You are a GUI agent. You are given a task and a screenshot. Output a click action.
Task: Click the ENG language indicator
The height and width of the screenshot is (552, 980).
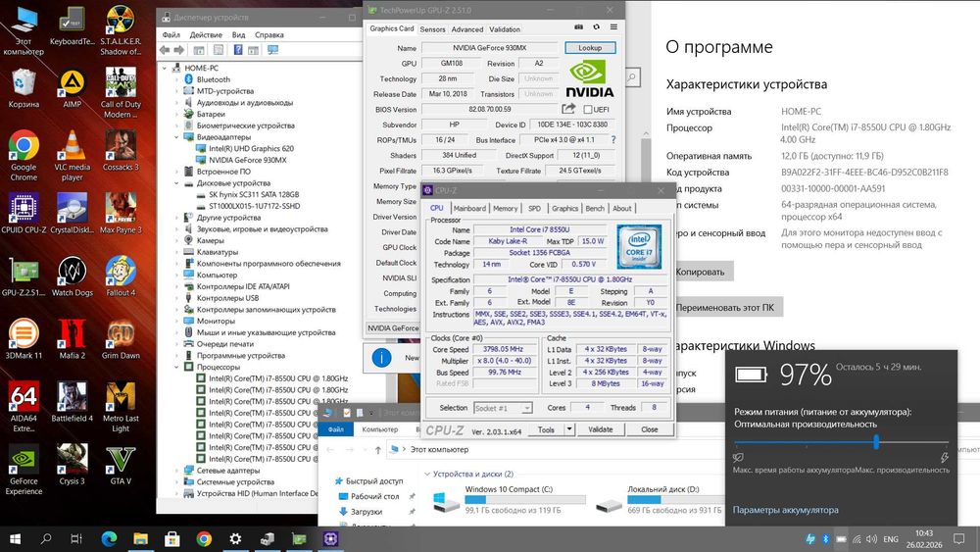tap(891, 539)
